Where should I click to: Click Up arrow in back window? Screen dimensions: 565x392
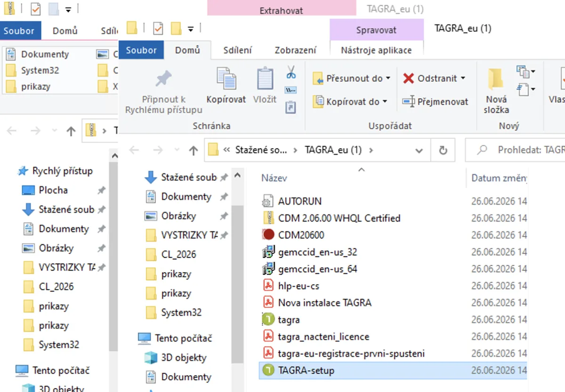[x=71, y=131]
